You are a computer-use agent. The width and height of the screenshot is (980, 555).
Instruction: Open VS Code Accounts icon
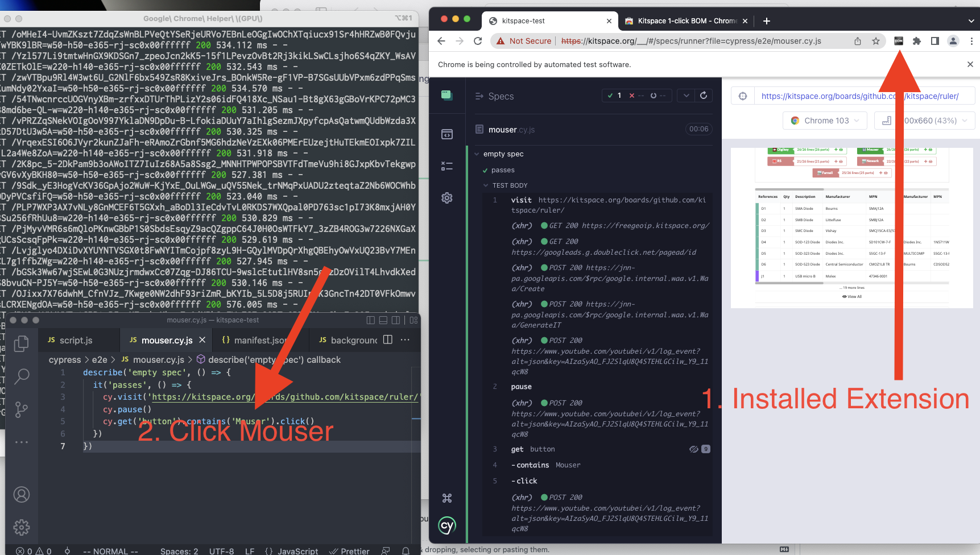click(22, 495)
